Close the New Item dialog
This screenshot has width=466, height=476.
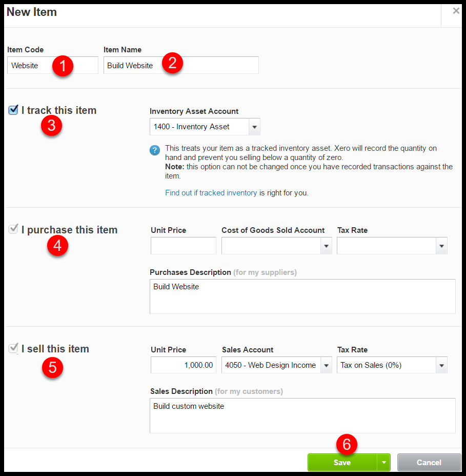(x=456, y=11)
